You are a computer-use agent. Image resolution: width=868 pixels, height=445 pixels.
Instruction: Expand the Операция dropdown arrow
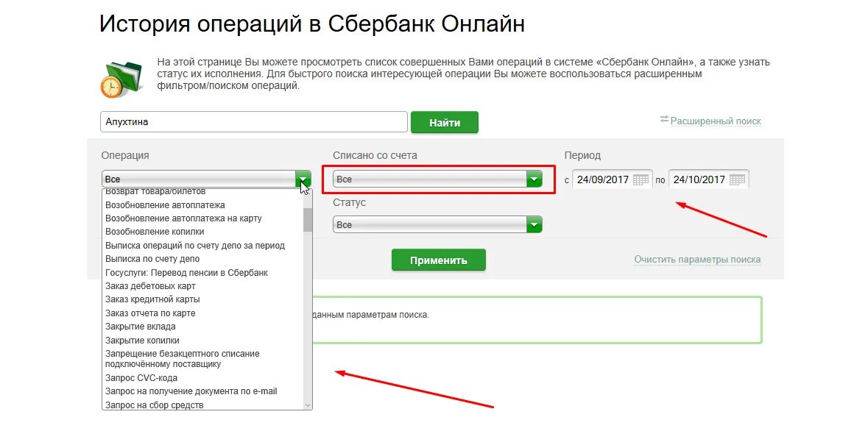pos(303,179)
